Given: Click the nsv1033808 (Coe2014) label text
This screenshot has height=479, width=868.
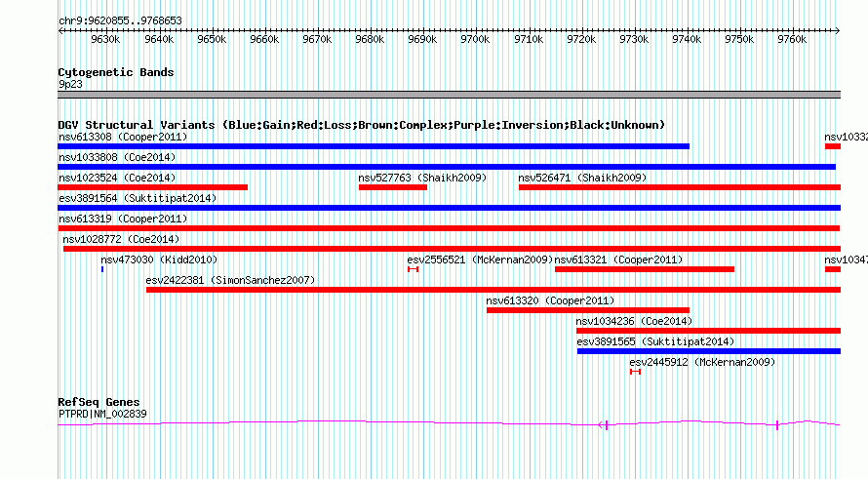Looking at the screenshot, I should (117, 158).
